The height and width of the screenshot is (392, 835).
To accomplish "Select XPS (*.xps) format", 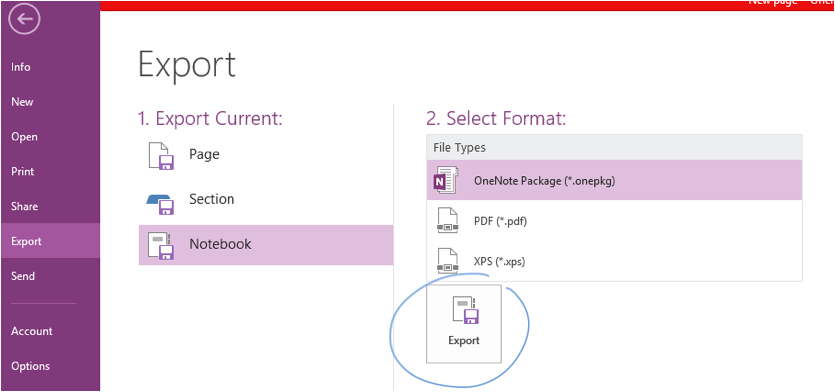I will pos(614,261).
